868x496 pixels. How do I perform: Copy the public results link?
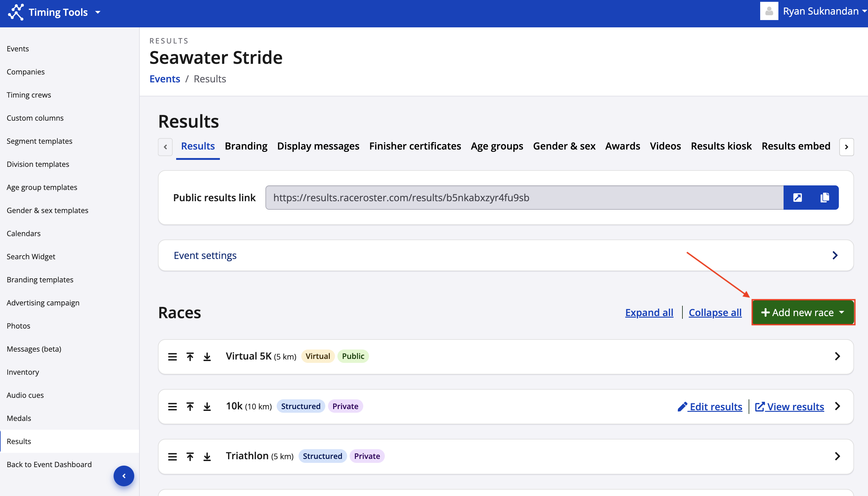click(825, 198)
